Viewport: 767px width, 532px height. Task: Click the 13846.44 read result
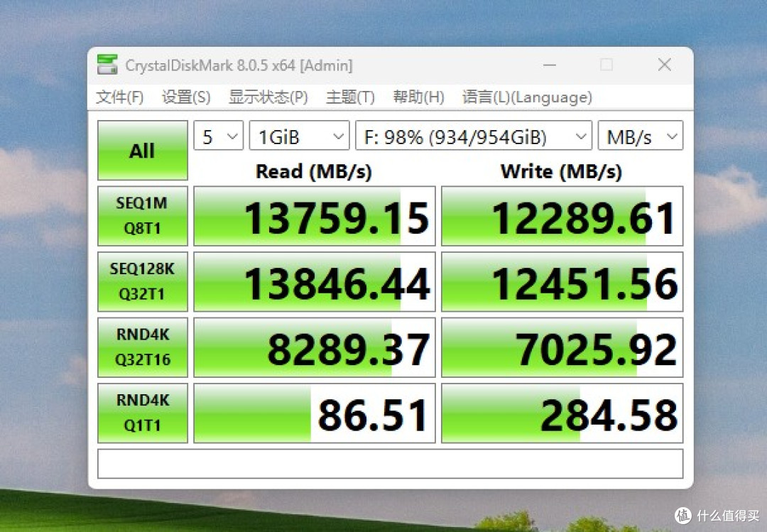(315, 281)
